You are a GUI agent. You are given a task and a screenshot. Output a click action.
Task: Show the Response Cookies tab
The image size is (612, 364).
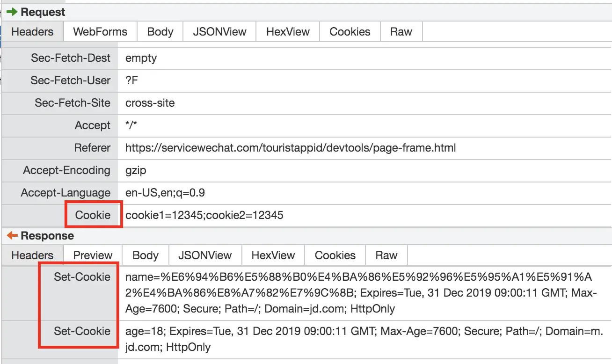pos(335,255)
